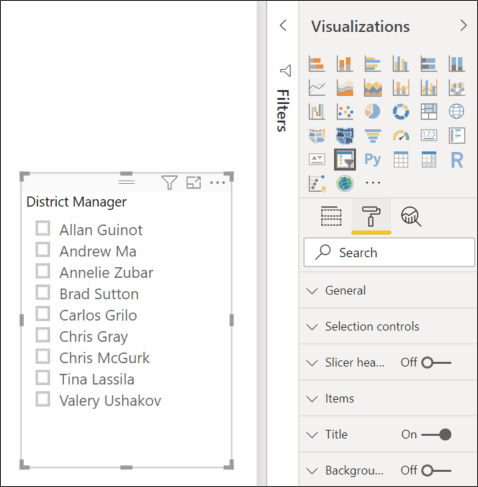The width and height of the screenshot is (478, 487).
Task: Turn on the Background toggle
Action: (436, 470)
